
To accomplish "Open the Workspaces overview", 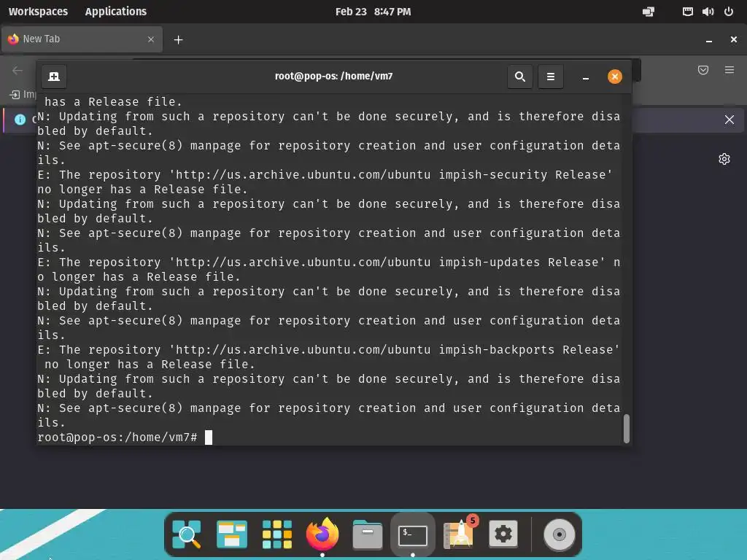I will pos(38,12).
